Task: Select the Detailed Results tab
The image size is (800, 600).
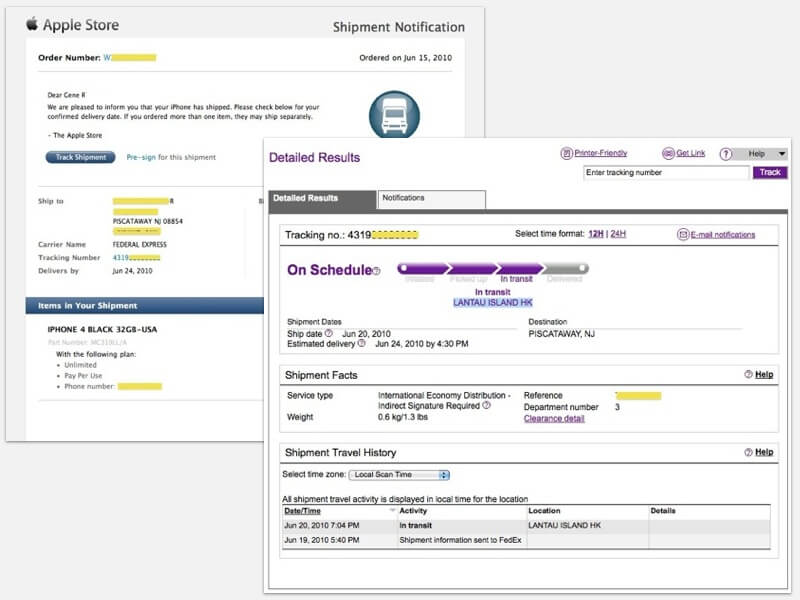Action: [322, 199]
